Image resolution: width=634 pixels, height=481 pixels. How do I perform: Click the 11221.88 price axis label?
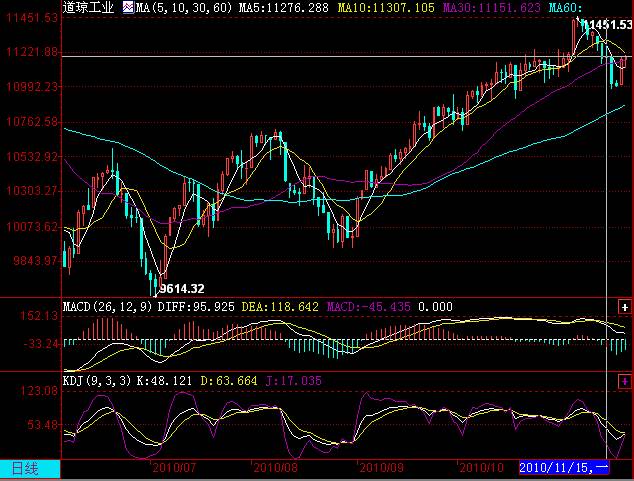[x=32, y=52]
